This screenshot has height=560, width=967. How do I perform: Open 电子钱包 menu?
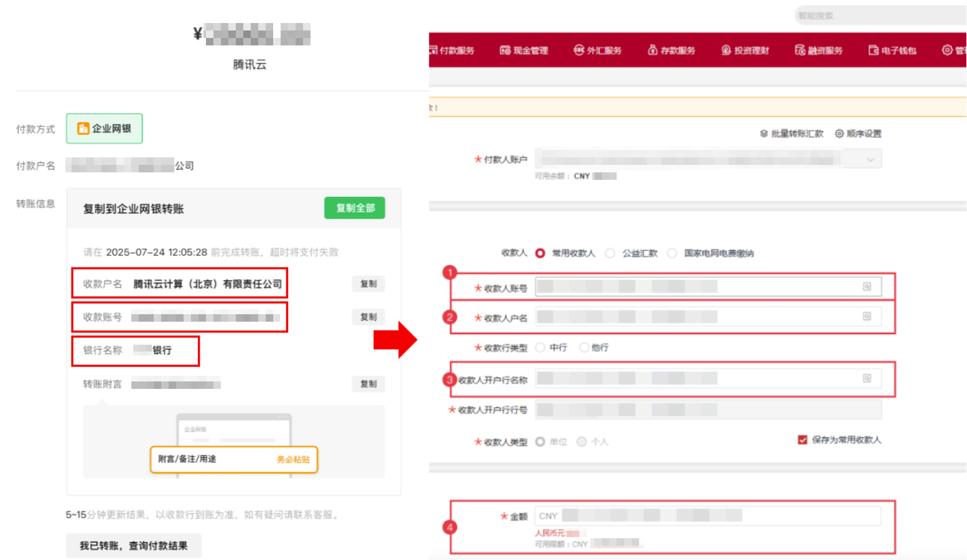click(x=892, y=50)
